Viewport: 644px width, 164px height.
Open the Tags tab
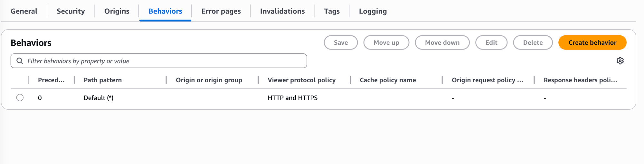(332, 11)
